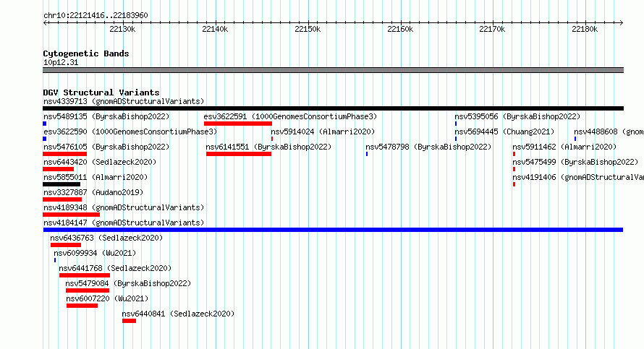
Task: Select nsv6141551 ByrskaBishop2022 label
Action: pyautogui.click(x=268, y=147)
